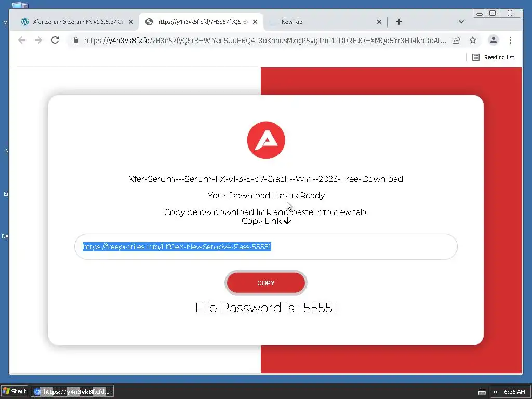View site info via padlock icon
This screenshot has width=532, height=399.
(76, 41)
